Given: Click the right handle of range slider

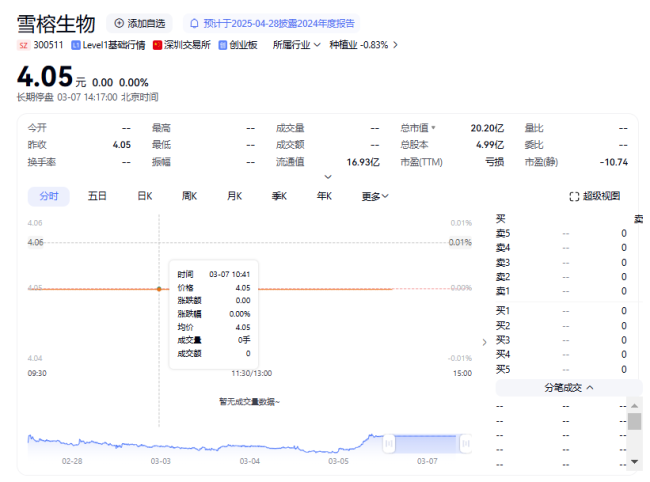Looking at the screenshot, I should (x=466, y=444).
